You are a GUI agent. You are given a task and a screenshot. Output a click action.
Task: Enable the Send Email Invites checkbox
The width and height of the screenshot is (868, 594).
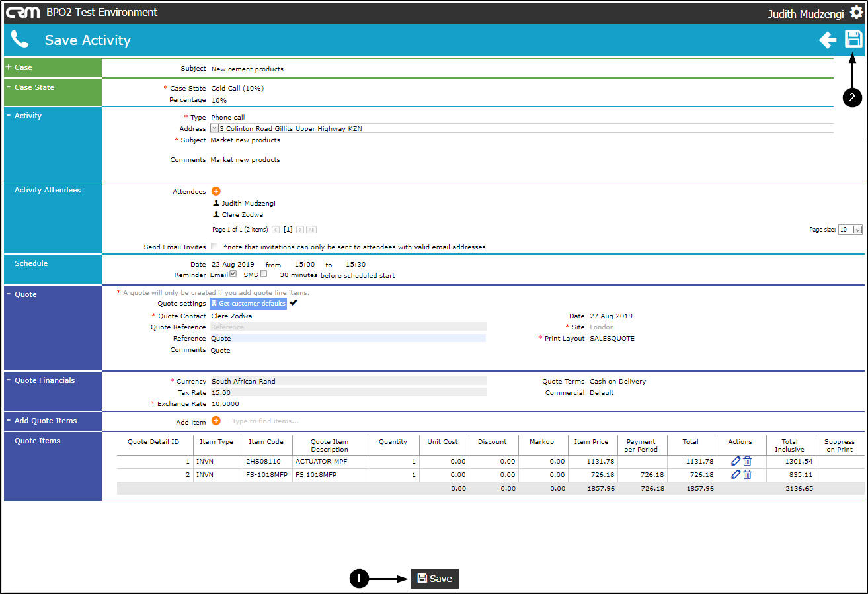tap(214, 246)
